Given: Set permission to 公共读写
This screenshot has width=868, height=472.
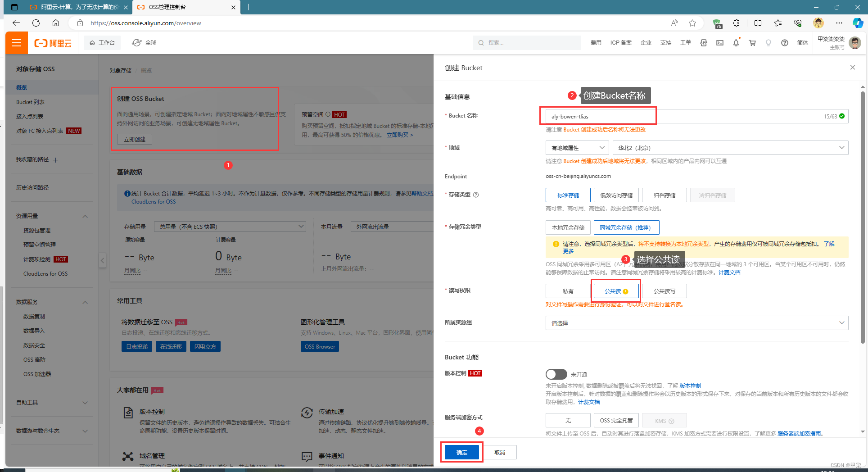Looking at the screenshot, I should (665, 291).
